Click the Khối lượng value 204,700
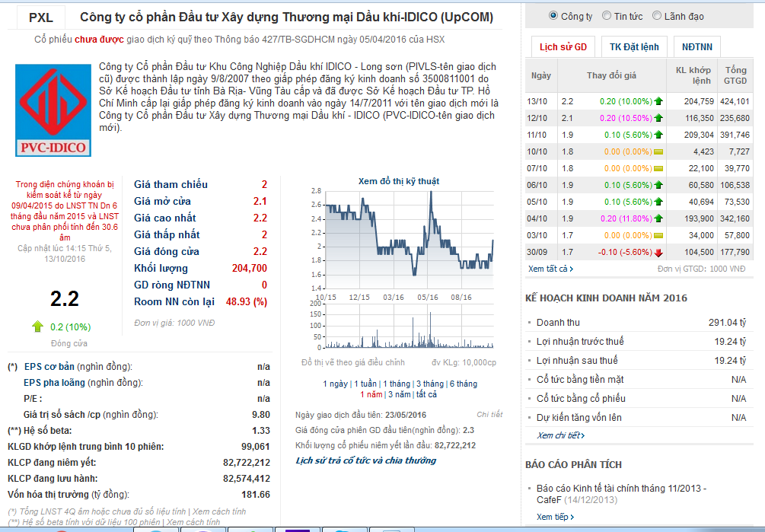Screen dimensions: 765x532 coord(250,268)
